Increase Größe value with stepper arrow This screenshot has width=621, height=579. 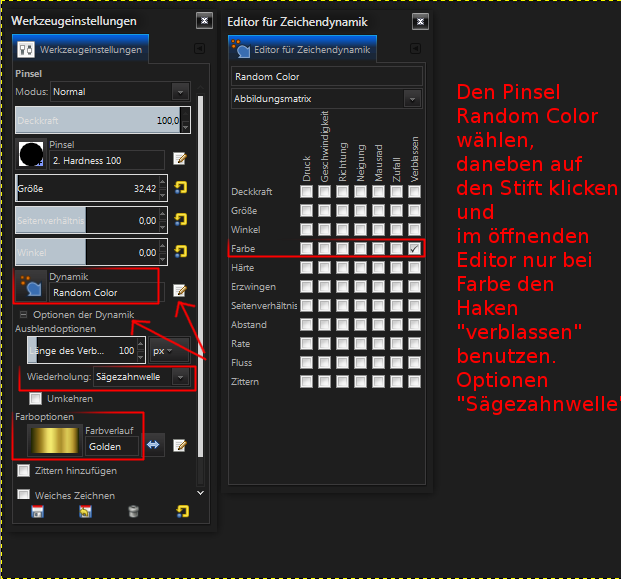point(162,181)
